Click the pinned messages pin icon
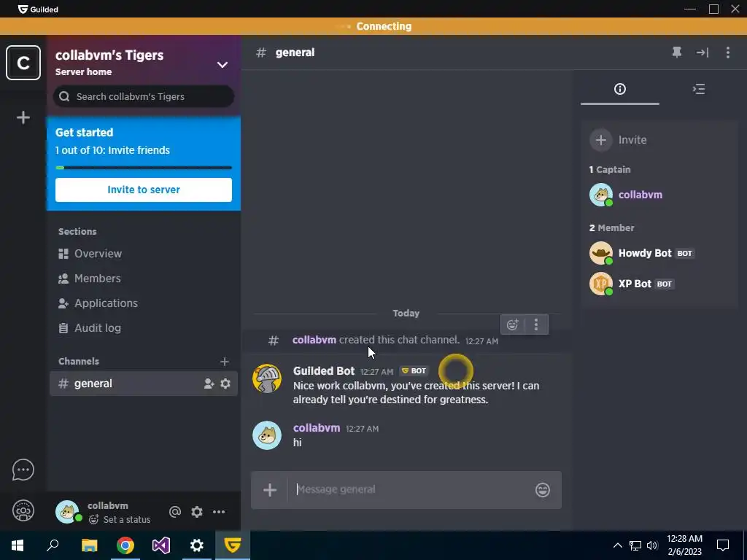747x560 pixels. point(676,52)
